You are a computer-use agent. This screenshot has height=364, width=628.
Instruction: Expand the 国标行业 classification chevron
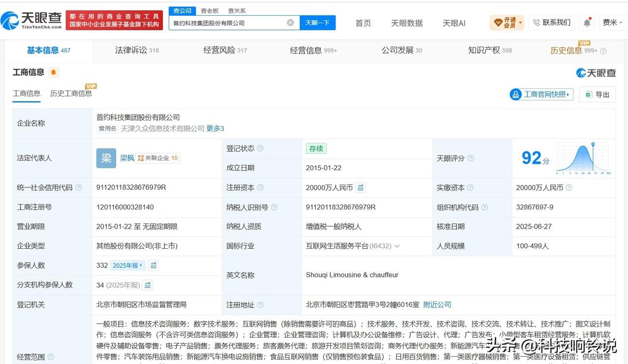point(397,246)
